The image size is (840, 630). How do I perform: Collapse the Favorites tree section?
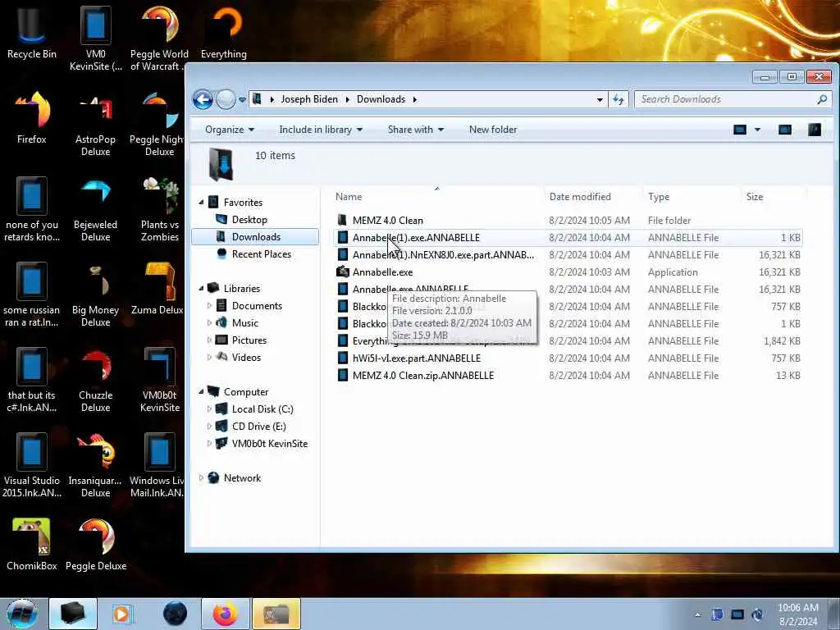click(202, 203)
